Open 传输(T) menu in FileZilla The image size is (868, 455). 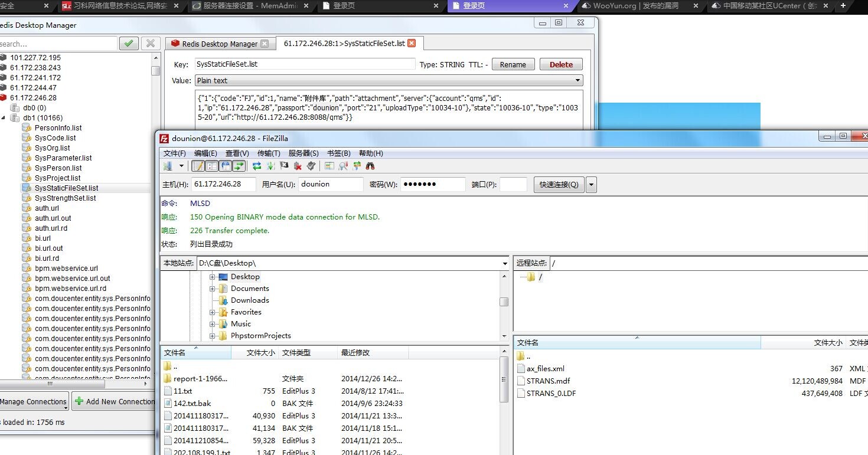[269, 153]
